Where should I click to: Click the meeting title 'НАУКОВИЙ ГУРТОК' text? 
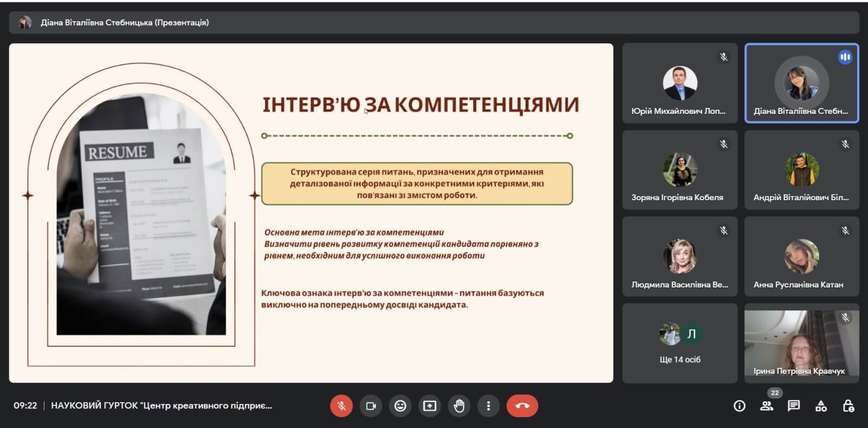pyautogui.click(x=161, y=406)
